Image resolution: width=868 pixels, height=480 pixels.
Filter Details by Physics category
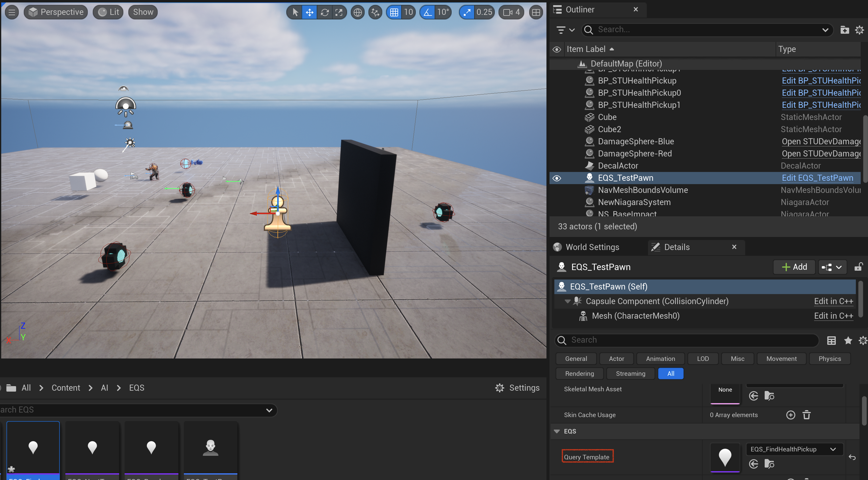[830, 359]
